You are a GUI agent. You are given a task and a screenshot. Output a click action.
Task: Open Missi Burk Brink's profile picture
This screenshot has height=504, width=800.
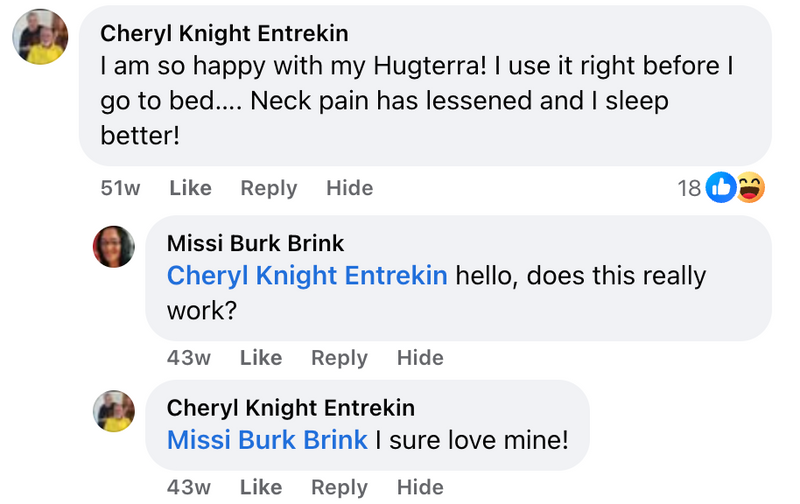(x=114, y=246)
